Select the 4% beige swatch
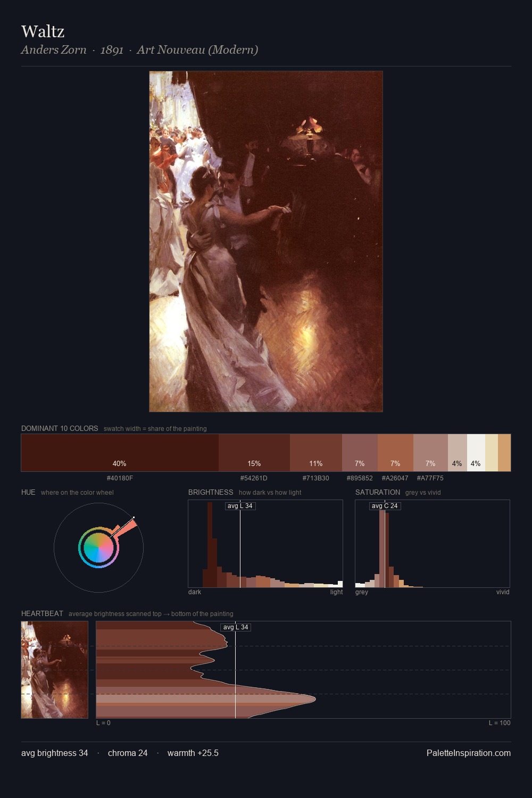 (458, 453)
